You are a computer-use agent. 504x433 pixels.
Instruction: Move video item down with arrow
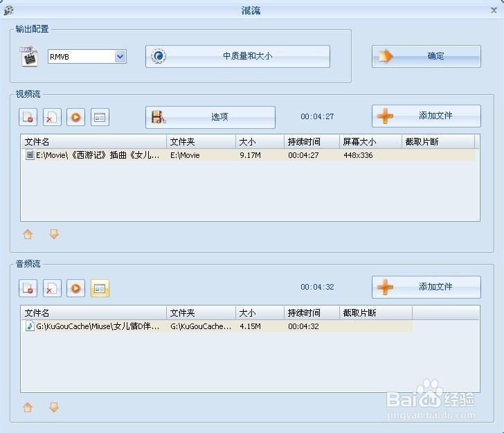pos(54,234)
